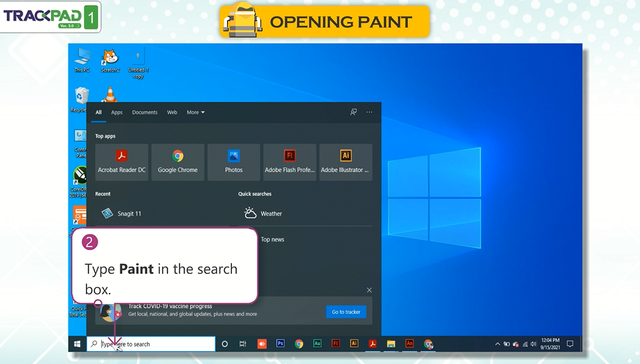Open the taskbar clock and date
This screenshot has width=640, height=364.
pyautogui.click(x=550, y=344)
